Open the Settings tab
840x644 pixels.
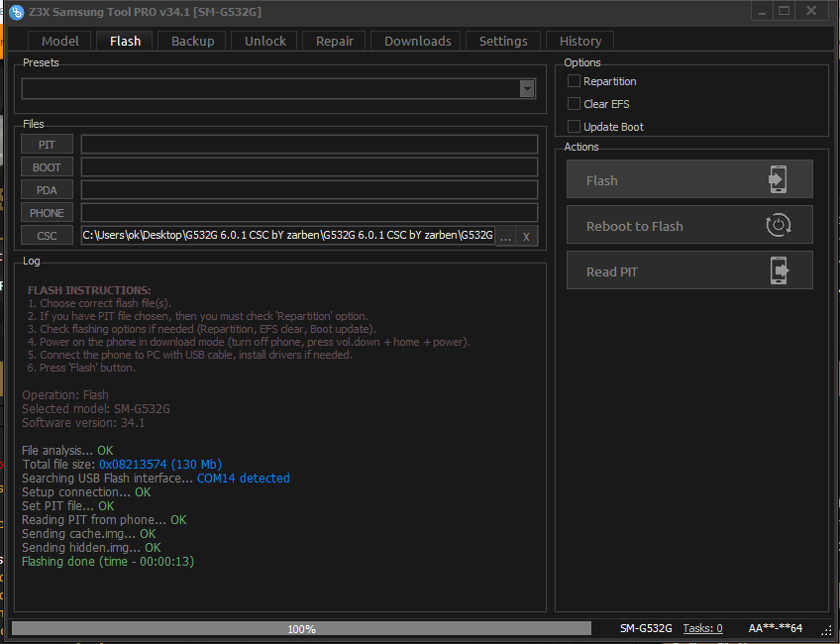[503, 42]
